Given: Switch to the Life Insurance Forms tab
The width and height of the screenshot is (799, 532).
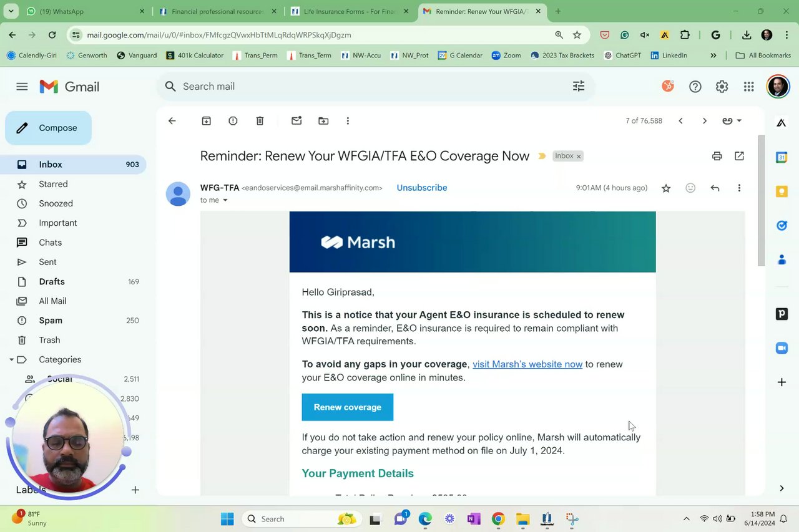Looking at the screenshot, I should click(350, 11).
